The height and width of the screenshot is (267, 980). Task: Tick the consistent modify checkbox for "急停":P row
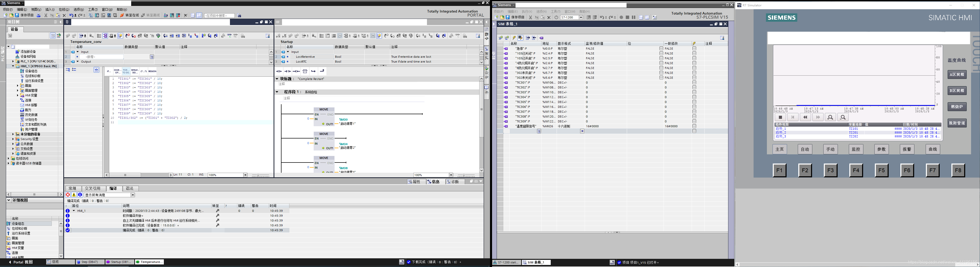pyautogui.click(x=694, y=48)
